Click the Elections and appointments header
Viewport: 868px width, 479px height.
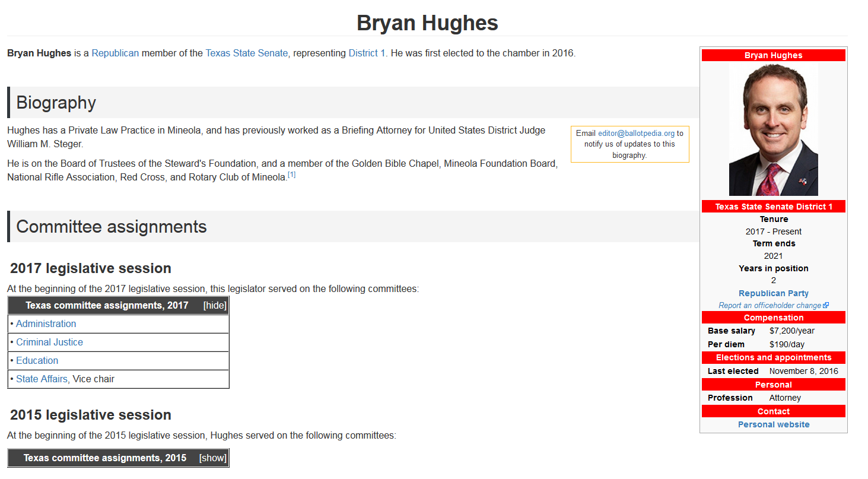tap(773, 357)
